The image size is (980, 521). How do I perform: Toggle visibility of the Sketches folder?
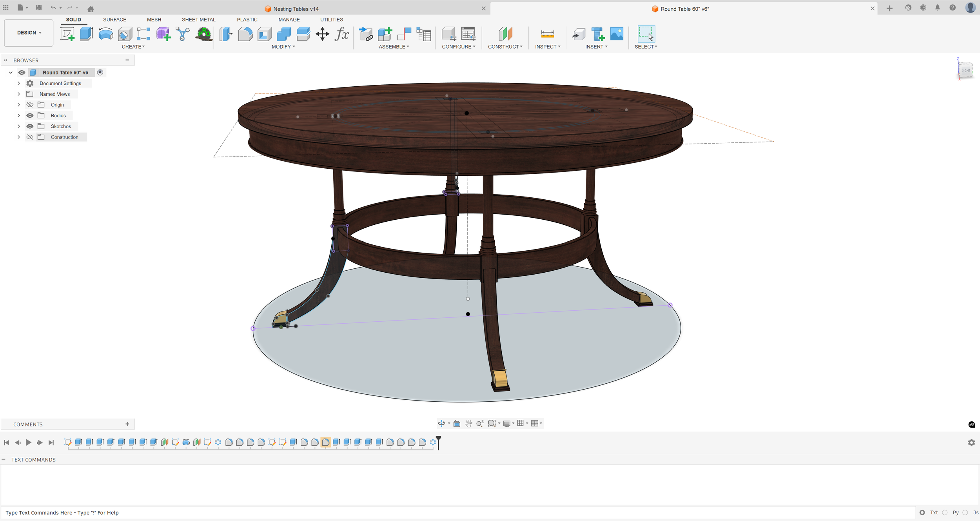pyautogui.click(x=30, y=126)
